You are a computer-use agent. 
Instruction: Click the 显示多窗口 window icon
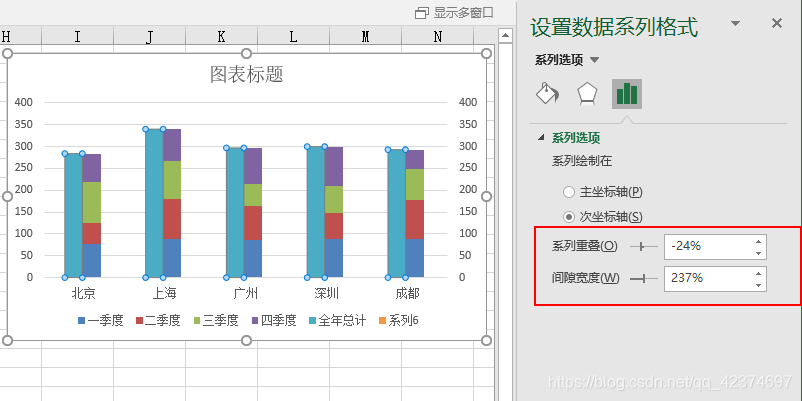point(421,13)
